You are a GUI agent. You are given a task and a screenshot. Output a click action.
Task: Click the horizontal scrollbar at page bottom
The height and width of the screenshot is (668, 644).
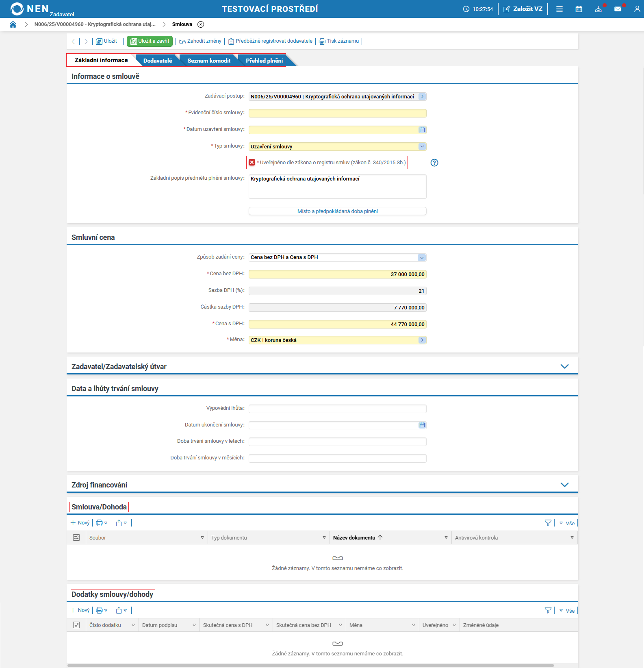(310, 666)
